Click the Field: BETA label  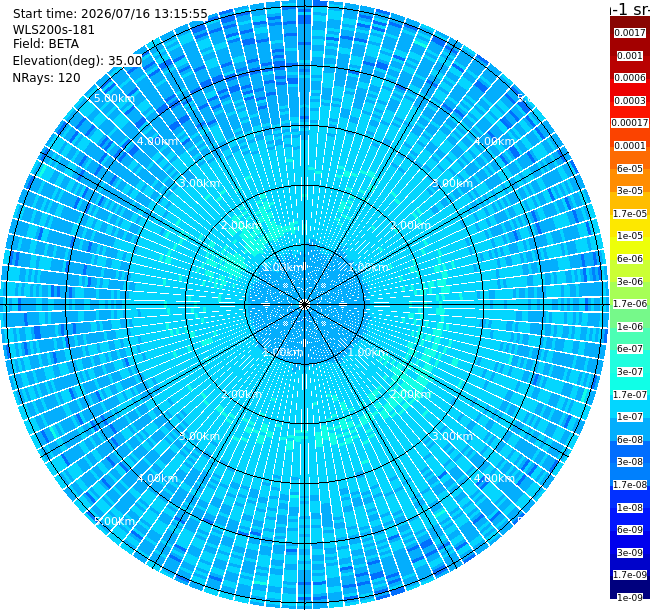click(x=46, y=44)
